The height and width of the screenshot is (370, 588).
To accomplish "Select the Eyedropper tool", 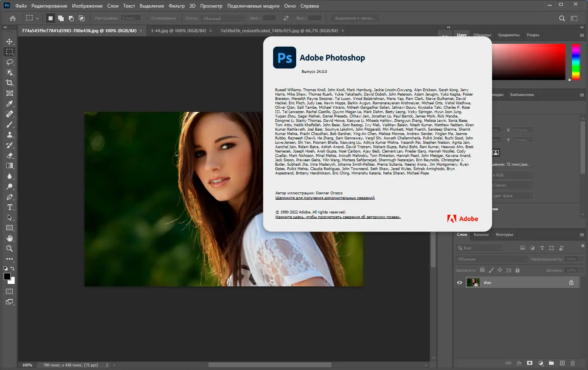I will point(10,104).
